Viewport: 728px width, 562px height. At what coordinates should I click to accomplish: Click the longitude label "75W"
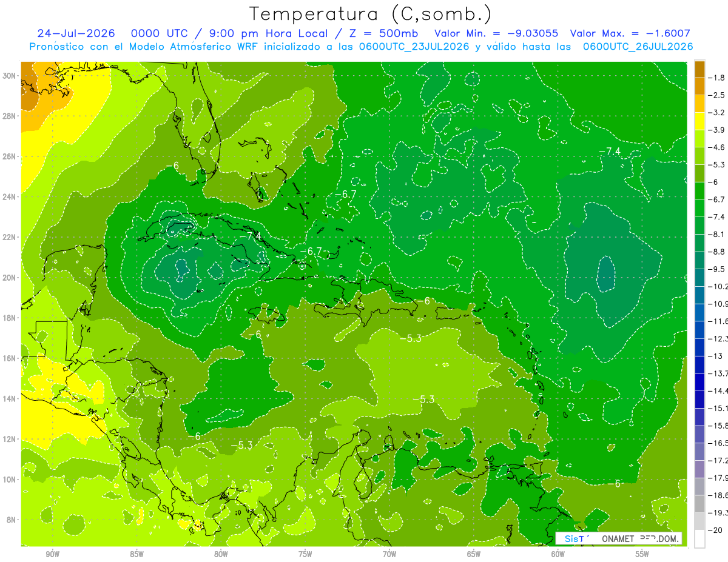point(305,554)
